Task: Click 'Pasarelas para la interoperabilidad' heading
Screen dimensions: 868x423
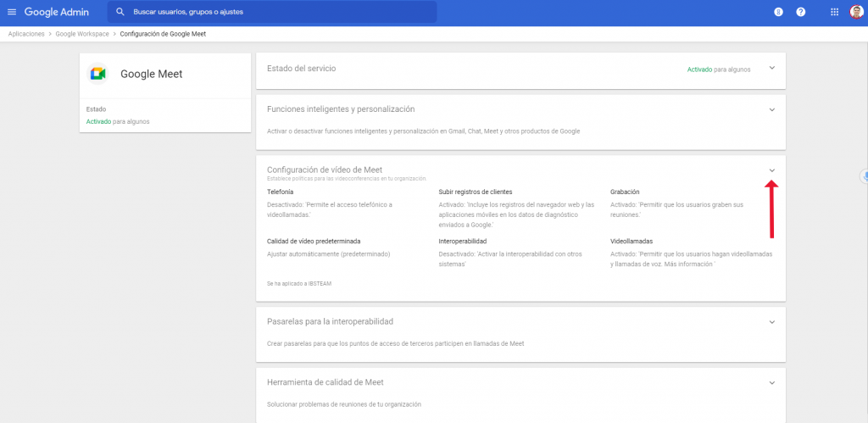Action: pyautogui.click(x=330, y=321)
